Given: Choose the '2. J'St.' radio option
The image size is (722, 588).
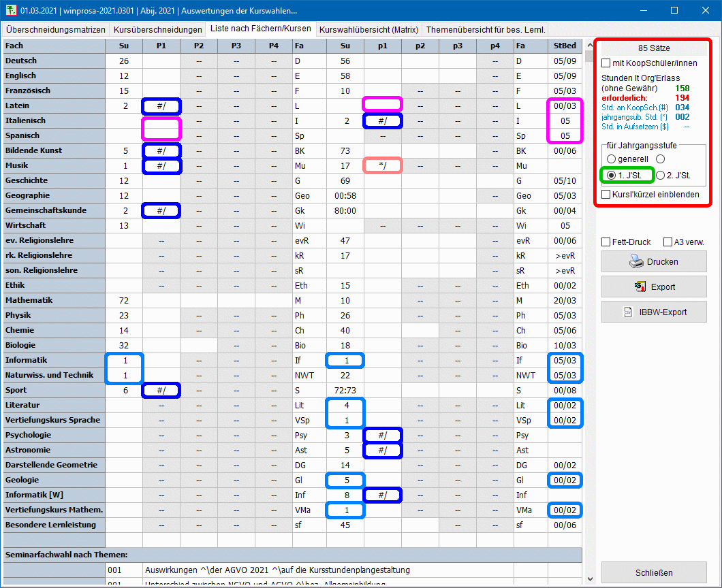Looking at the screenshot, I should coord(661,176).
